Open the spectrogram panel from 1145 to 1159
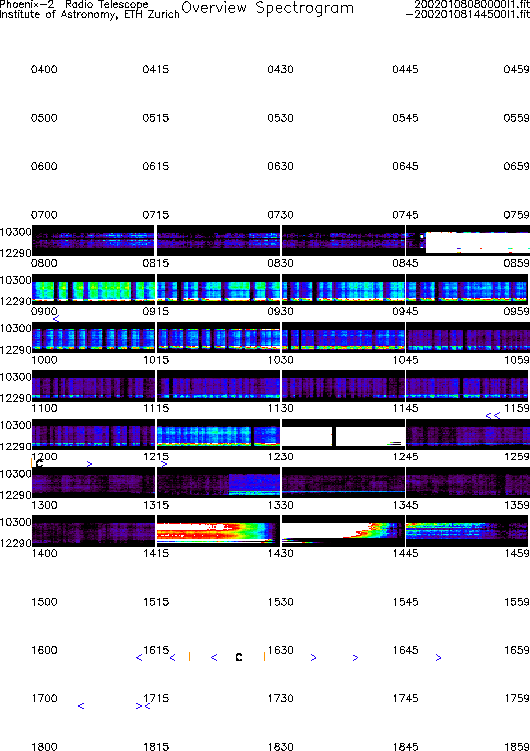Viewport: 530px width, 751px height. tap(468, 434)
